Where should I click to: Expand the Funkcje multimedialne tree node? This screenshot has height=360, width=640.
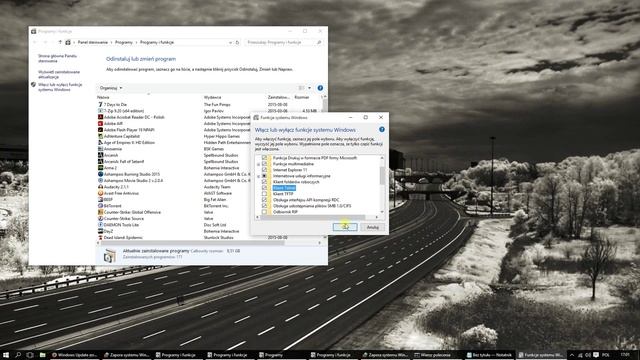(258, 164)
